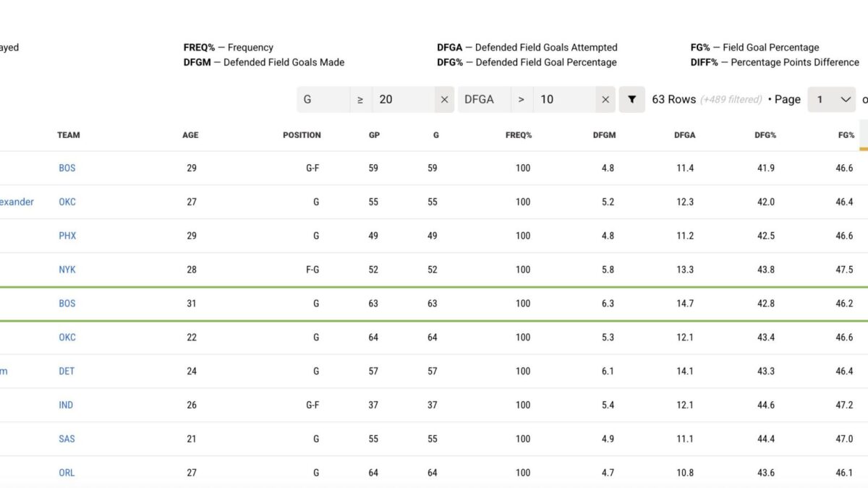The width and height of the screenshot is (868, 488).
Task: Open the ORL team link
Action: tap(67, 473)
